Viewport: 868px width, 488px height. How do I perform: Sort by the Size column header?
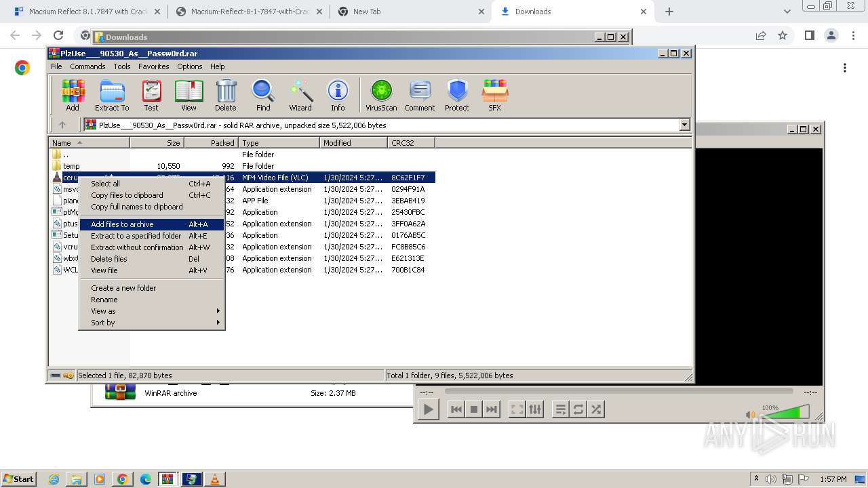pyautogui.click(x=157, y=143)
